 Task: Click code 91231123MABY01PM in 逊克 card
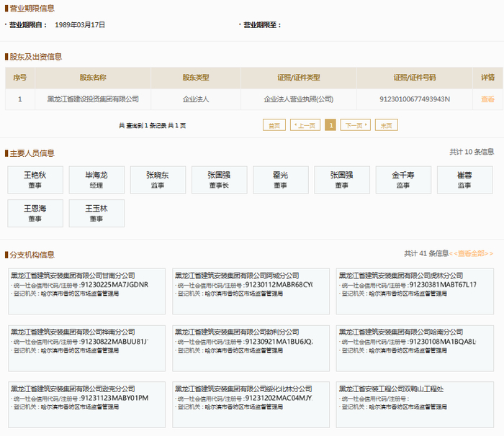[x=114, y=398]
